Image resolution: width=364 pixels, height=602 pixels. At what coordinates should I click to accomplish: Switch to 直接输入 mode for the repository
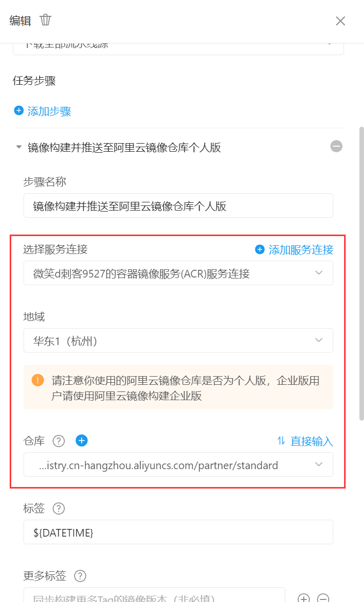pyautogui.click(x=311, y=441)
